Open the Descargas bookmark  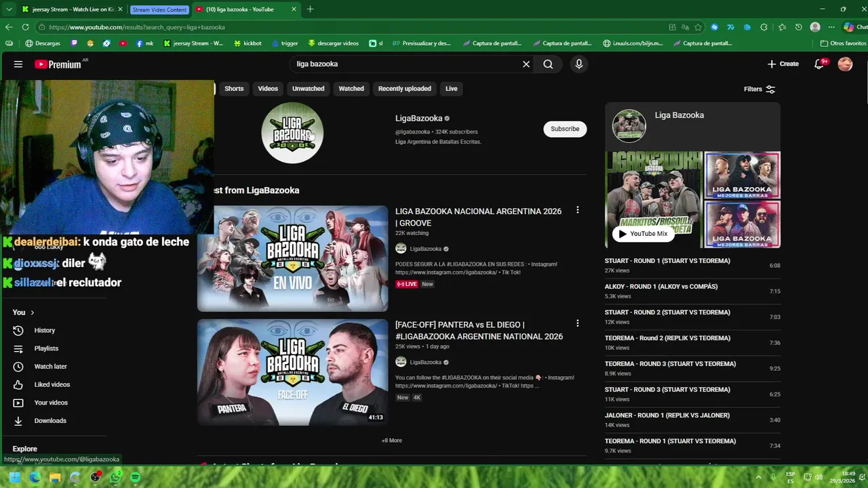[43, 43]
